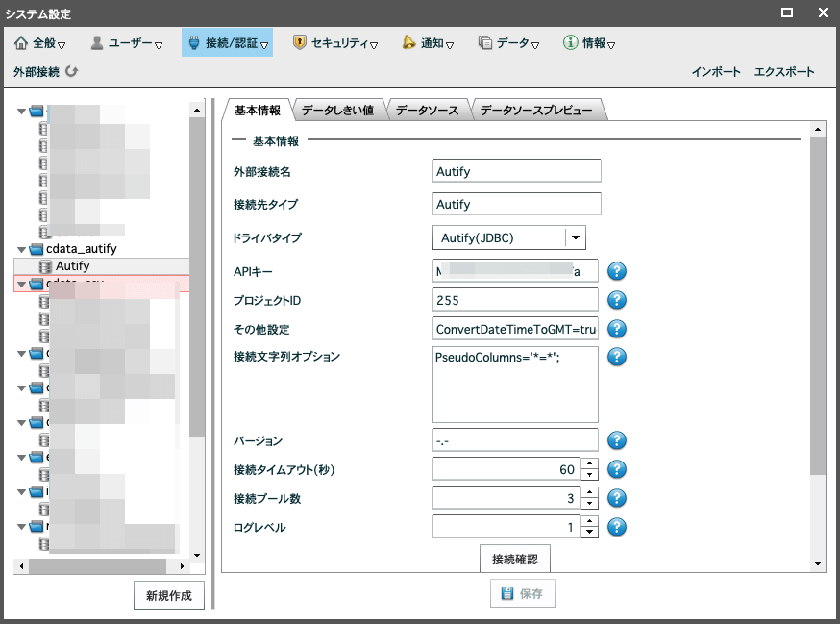Show help for 接続タイムアウト(秒)
840x624 pixels.
pos(617,469)
